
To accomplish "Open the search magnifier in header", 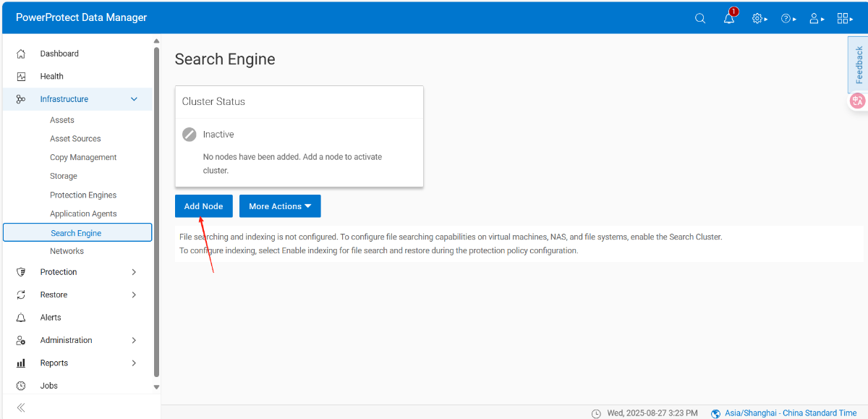I will [700, 18].
